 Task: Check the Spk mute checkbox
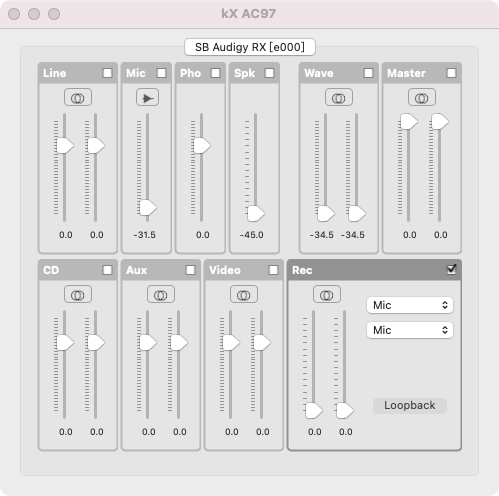pos(269,73)
